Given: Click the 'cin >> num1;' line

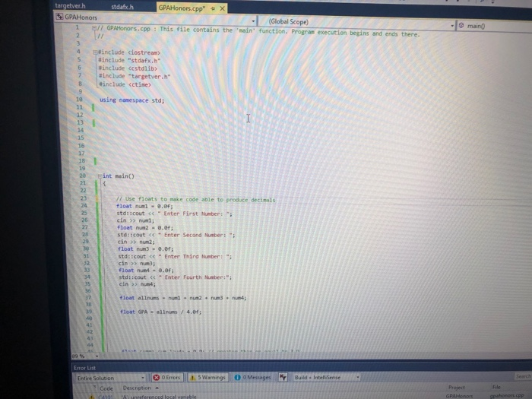Looking at the screenshot, I should click(x=135, y=220).
